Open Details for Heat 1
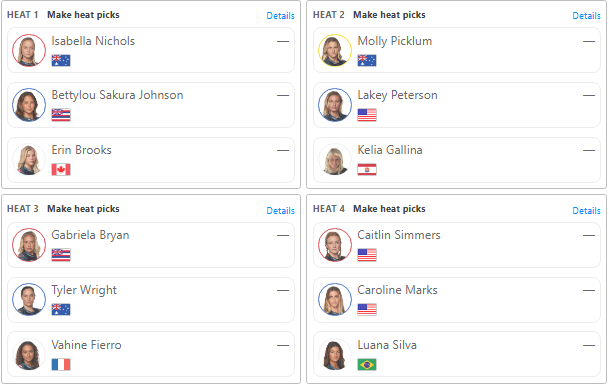609x387 pixels. click(280, 16)
